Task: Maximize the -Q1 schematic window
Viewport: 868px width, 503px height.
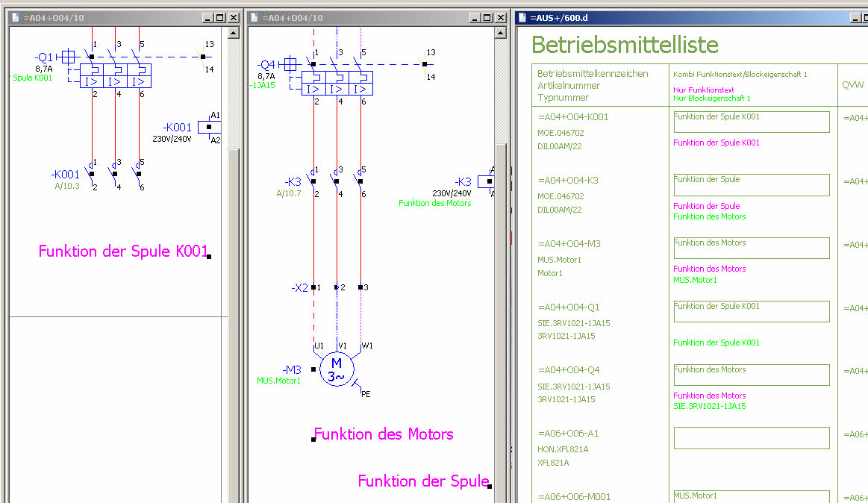Action: coord(219,18)
